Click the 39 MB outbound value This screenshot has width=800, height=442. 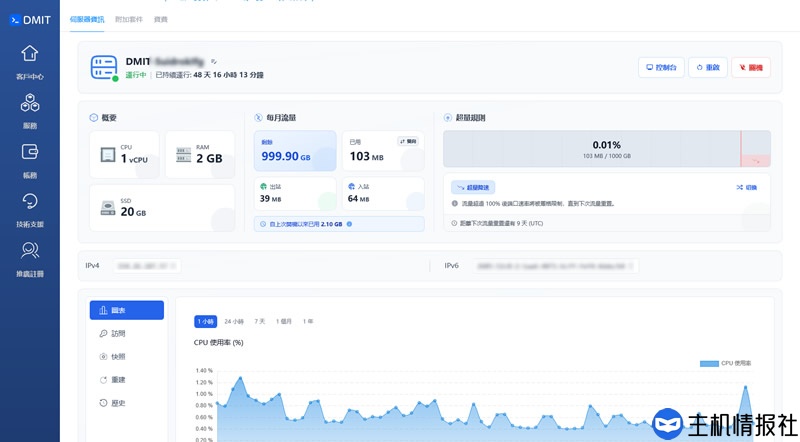pos(270,199)
